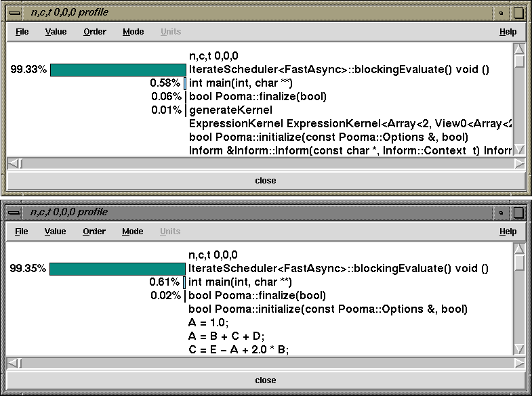The image size is (532, 396).
Task: Click scroll down arrow in upper window
Action: tap(519, 150)
